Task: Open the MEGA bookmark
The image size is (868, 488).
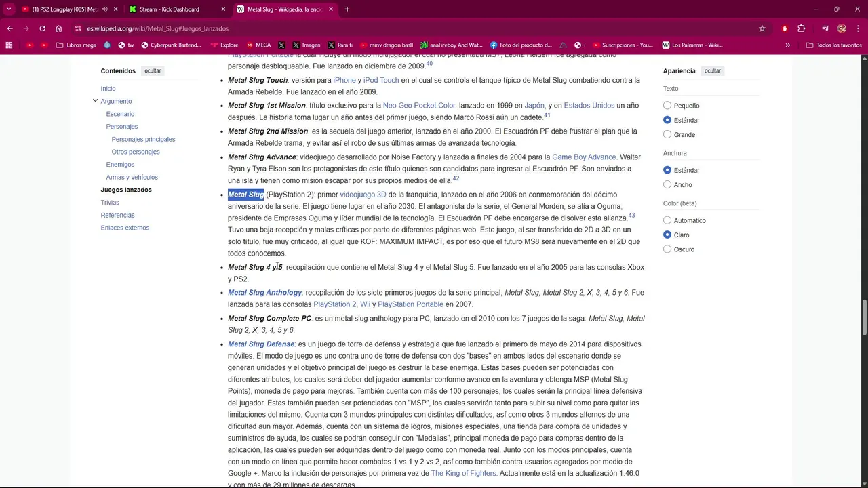Action: 258,45
